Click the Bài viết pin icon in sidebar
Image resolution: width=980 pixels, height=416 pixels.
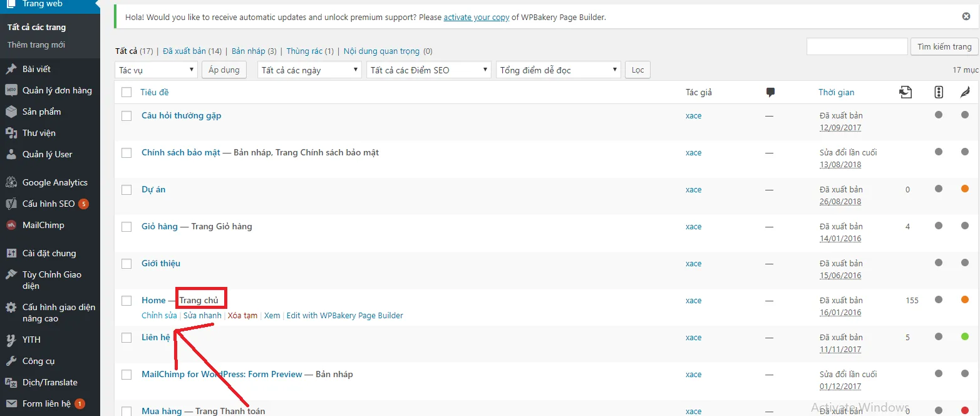click(x=11, y=69)
